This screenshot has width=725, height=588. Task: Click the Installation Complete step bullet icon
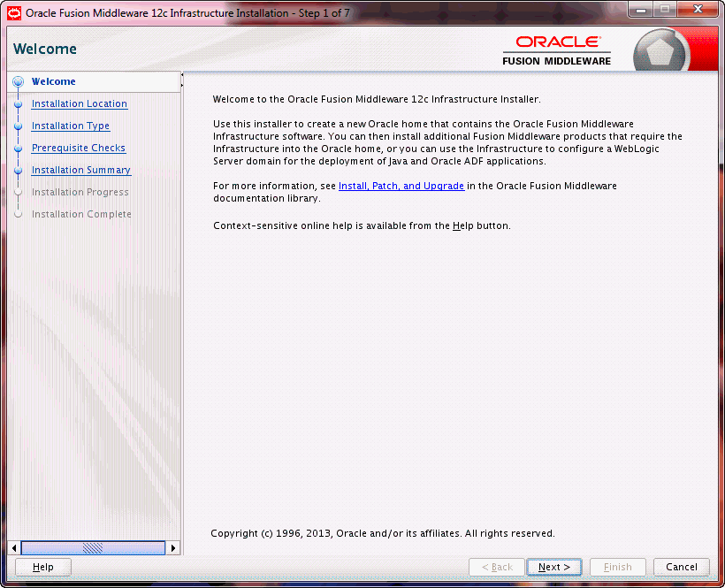tap(18, 215)
